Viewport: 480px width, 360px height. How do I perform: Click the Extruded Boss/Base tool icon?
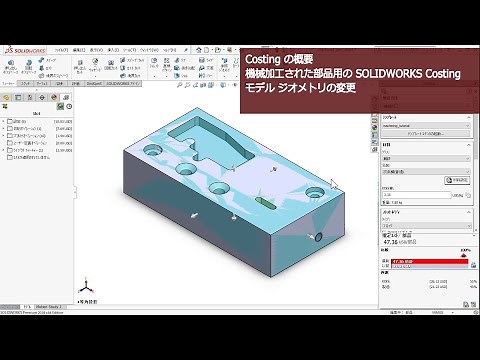[11, 63]
